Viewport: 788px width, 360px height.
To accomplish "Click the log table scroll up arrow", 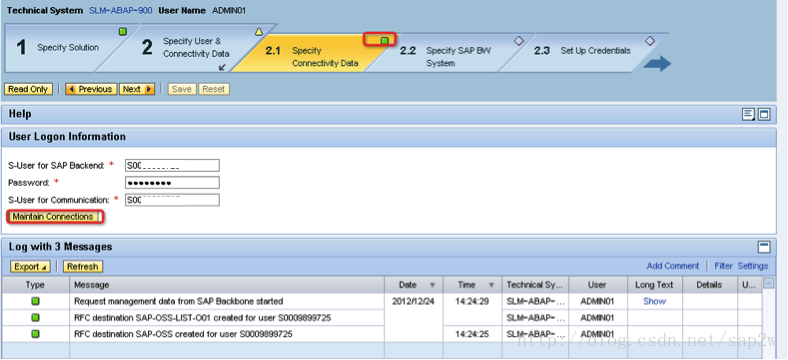I will tap(768, 283).
